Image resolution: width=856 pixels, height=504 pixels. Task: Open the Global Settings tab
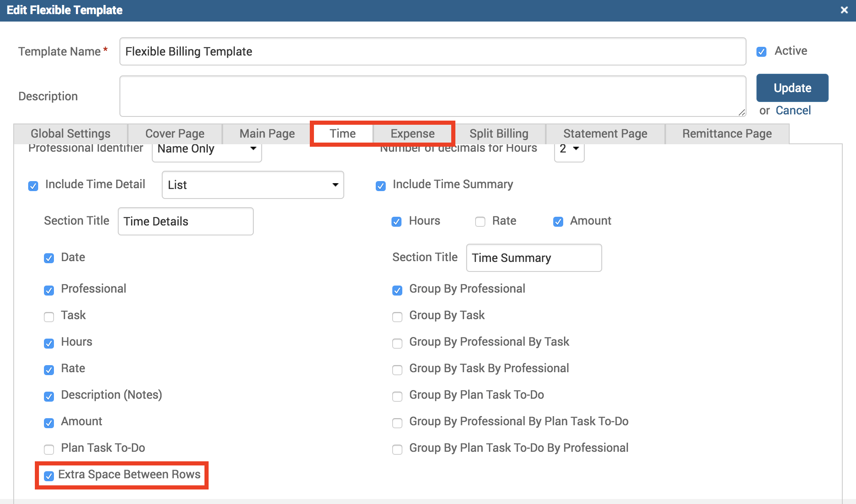coord(71,133)
